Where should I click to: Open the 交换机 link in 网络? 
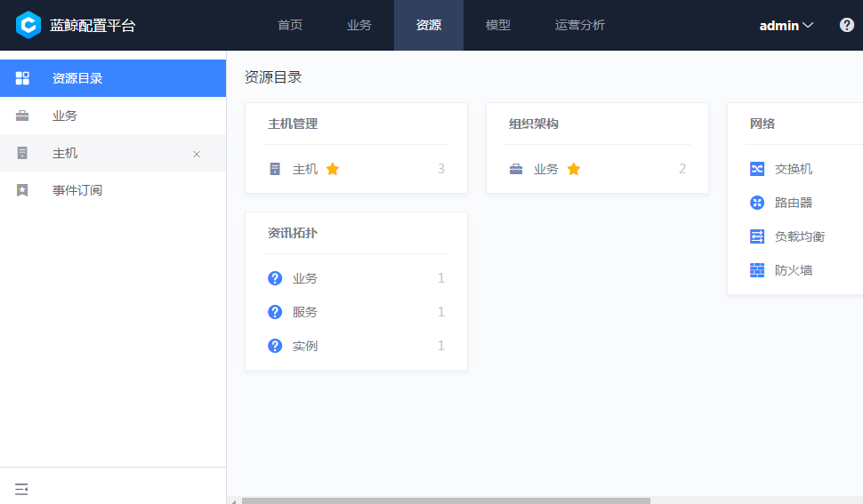[793, 169]
